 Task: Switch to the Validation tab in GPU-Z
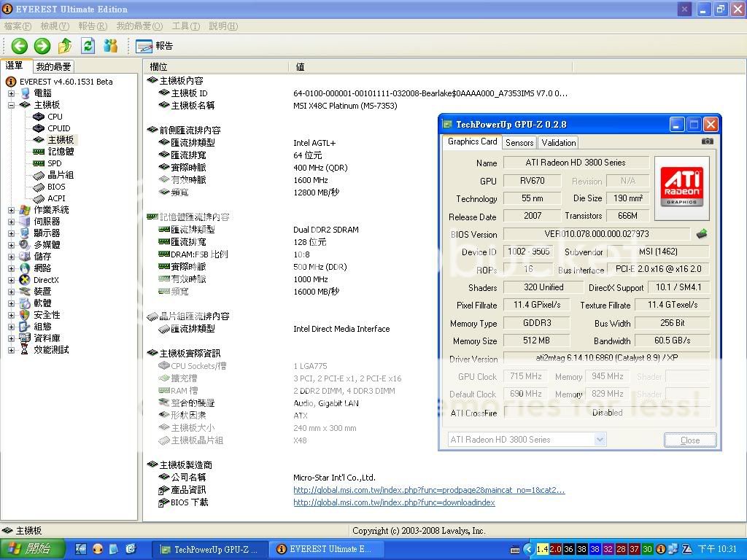(x=558, y=142)
